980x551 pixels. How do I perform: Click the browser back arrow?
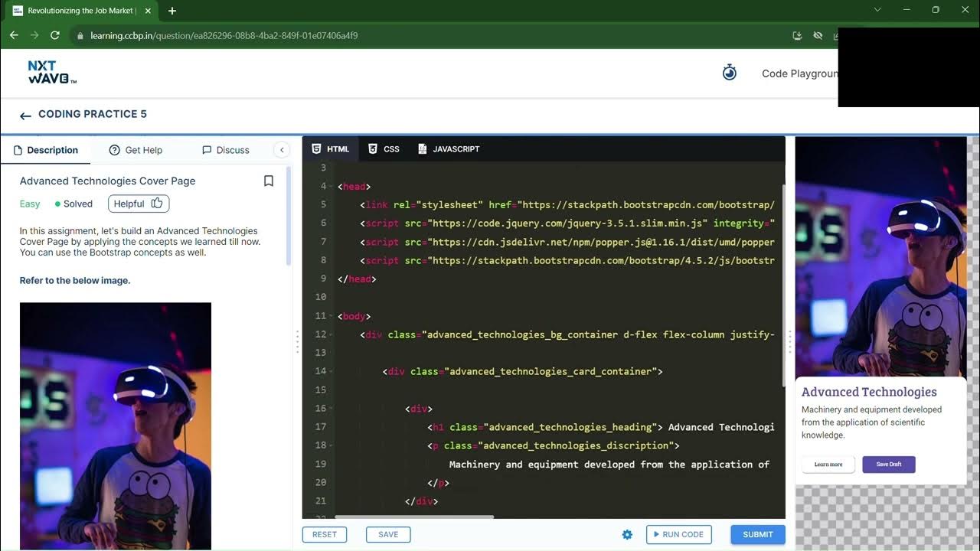coord(14,35)
